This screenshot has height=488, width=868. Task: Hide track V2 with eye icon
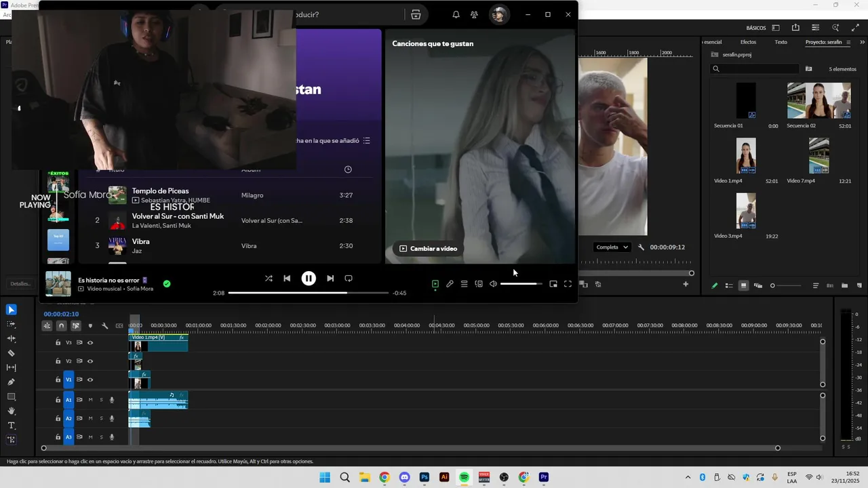90,361
